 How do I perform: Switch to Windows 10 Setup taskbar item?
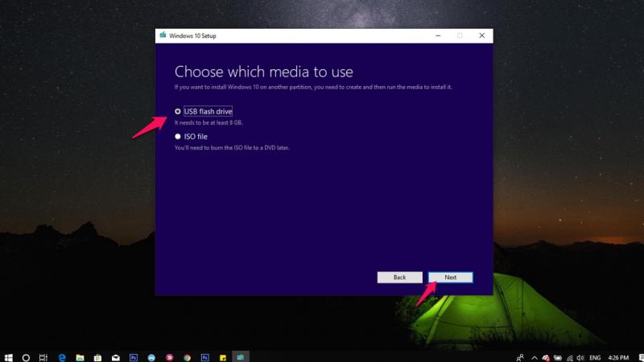240,356
